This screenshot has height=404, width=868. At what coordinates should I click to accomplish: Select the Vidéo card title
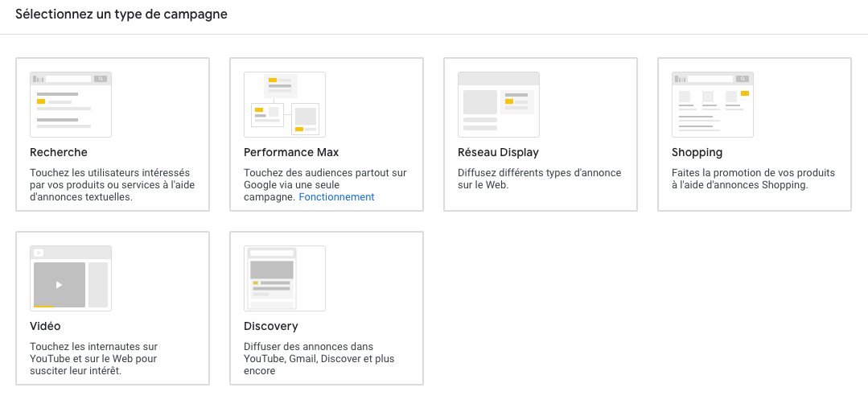pos(45,326)
